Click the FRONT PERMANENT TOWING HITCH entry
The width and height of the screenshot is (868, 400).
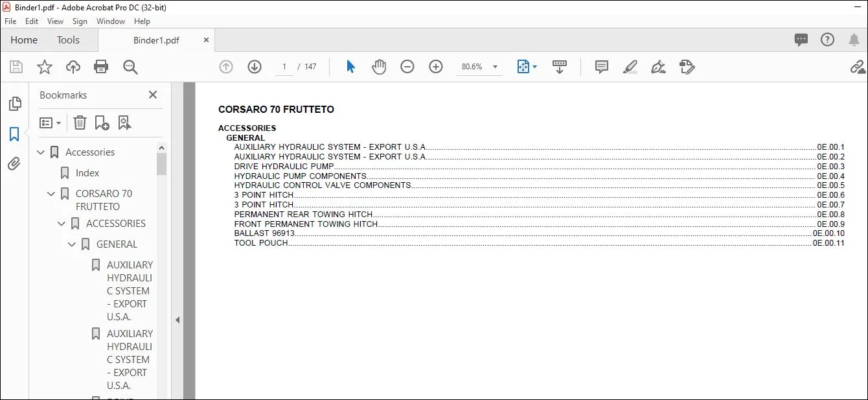coord(540,224)
